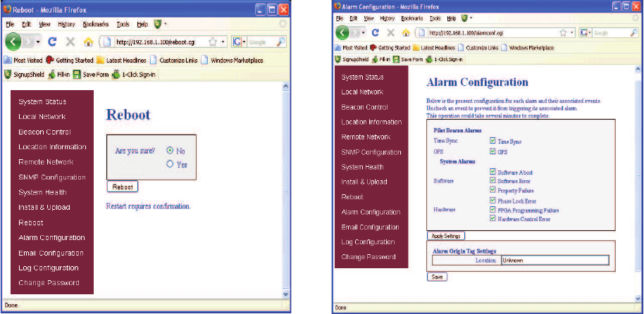644x314 pixels.
Task: Click Home icon in Reboot window
Action: [88, 42]
